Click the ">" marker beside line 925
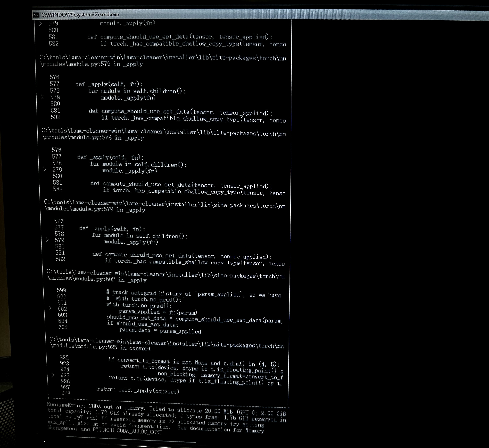Screen dimensions: 489x448 (53, 375)
